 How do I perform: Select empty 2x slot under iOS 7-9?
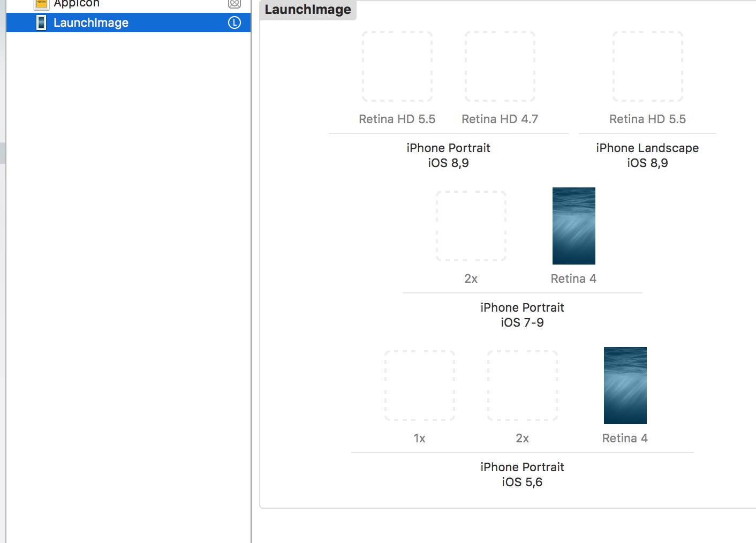point(471,226)
